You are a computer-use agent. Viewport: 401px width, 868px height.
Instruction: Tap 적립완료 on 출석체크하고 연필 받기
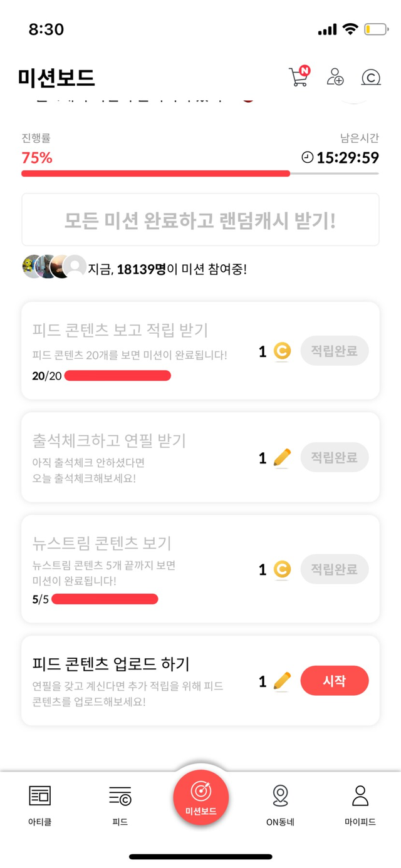(335, 458)
